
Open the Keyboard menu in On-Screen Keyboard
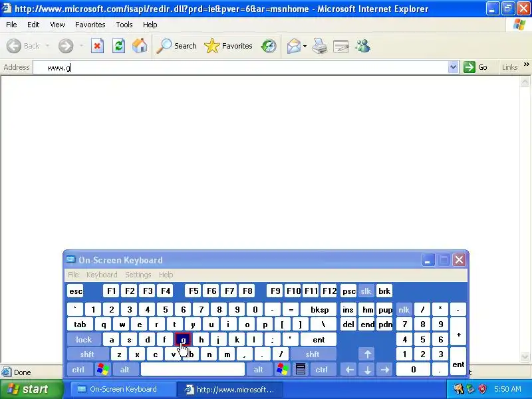102,275
